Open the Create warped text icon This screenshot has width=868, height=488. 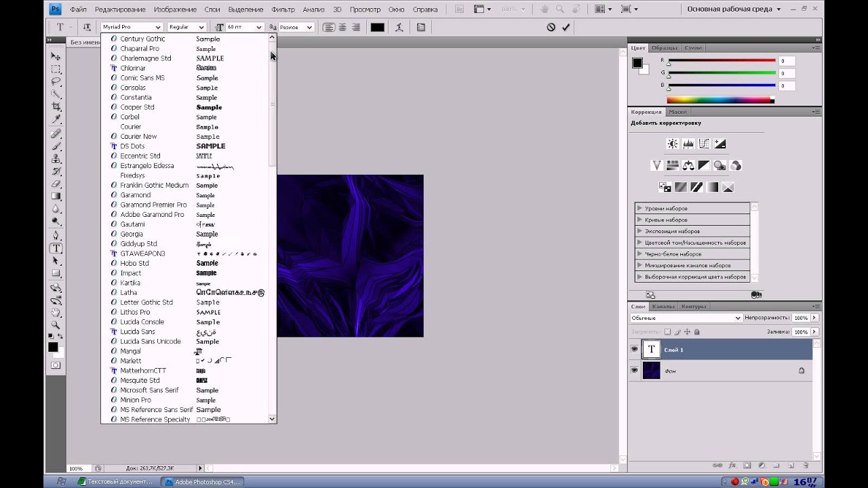coord(400,27)
